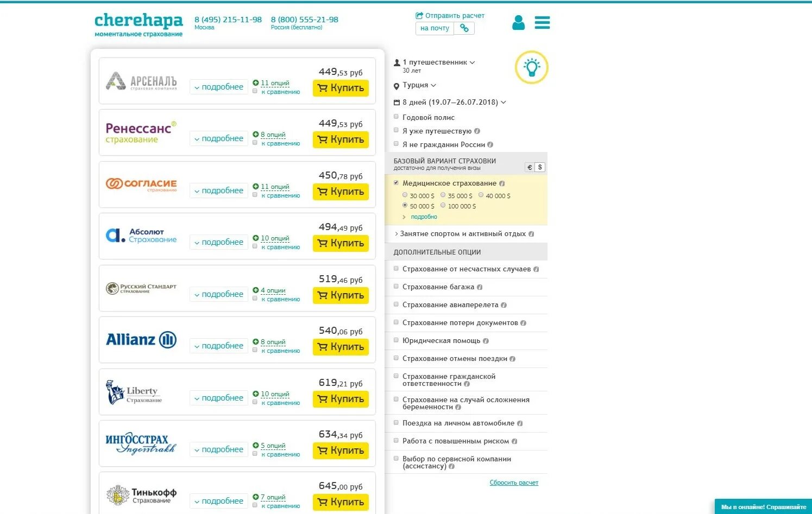Open info icon for Работа с повышенным риском
The image size is (812, 514).
point(514,441)
